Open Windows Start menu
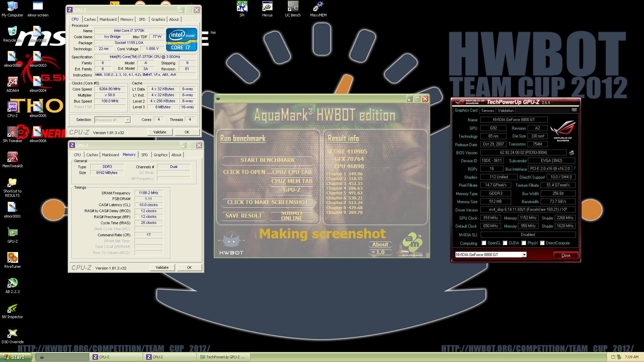This screenshot has height=362, width=644. 16,357
